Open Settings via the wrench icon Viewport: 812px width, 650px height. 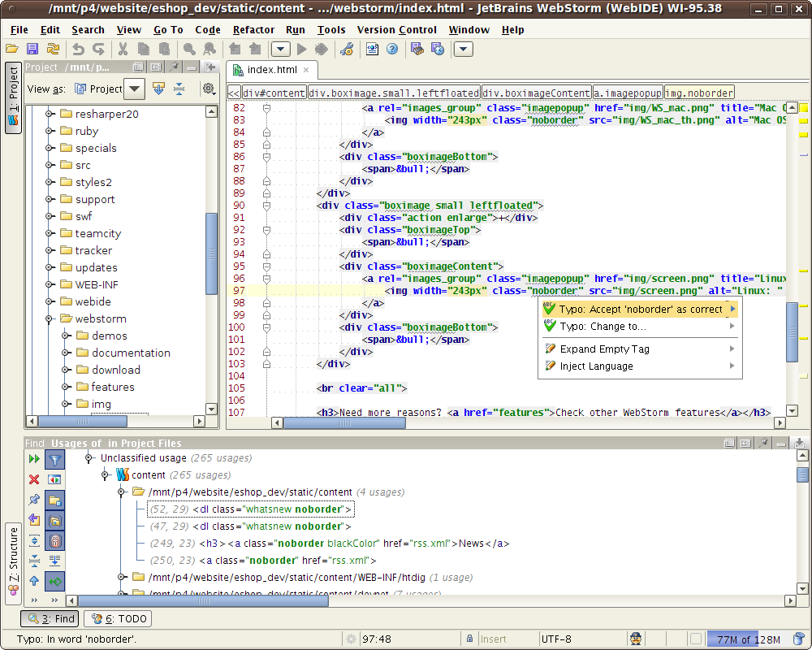[x=347, y=50]
